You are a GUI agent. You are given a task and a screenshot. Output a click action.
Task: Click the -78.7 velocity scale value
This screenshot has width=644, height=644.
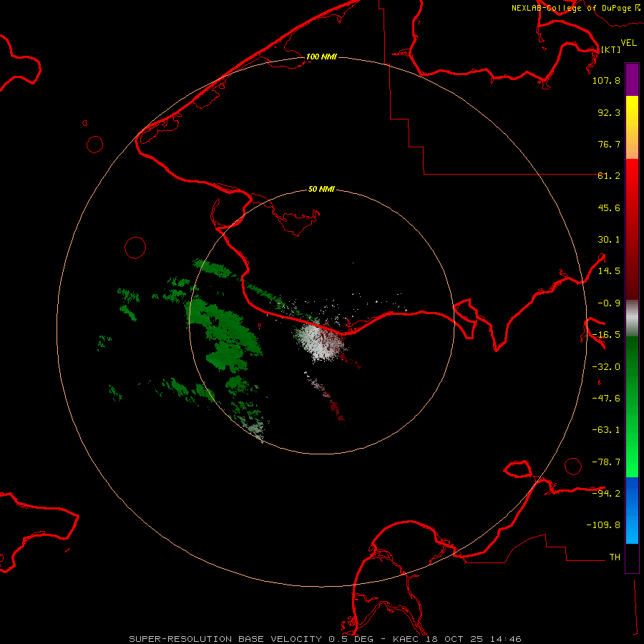coord(606,462)
